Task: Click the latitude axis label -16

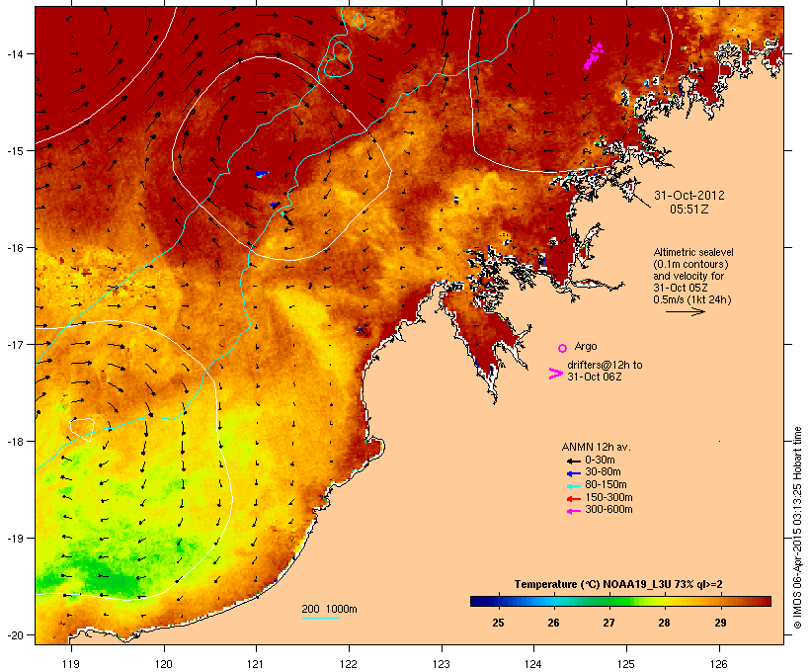Action: (x=15, y=248)
